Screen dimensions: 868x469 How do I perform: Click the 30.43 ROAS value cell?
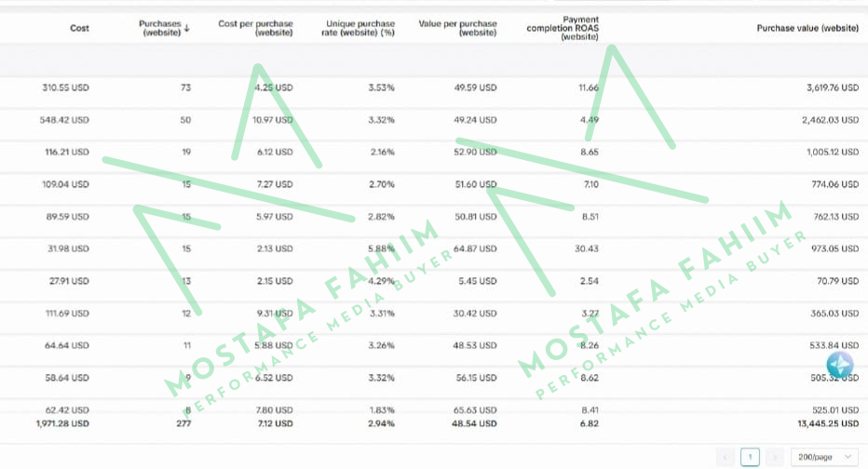click(x=587, y=248)
